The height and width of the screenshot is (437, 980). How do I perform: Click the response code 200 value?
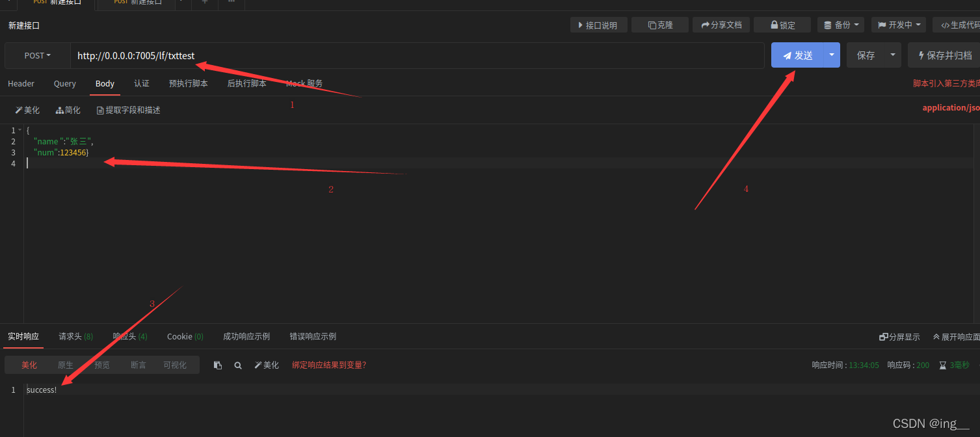pyautogui.click(x=923, y=365)
